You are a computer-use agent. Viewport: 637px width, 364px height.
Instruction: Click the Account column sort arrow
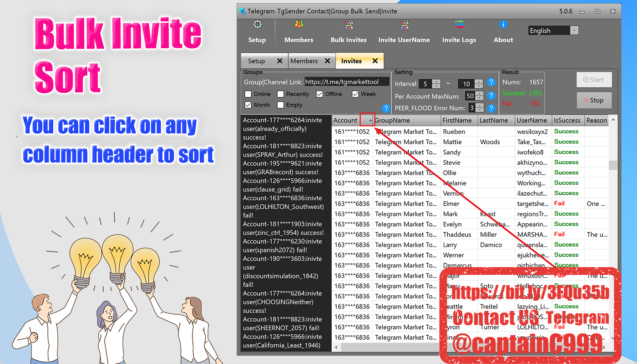pos(367,120)
